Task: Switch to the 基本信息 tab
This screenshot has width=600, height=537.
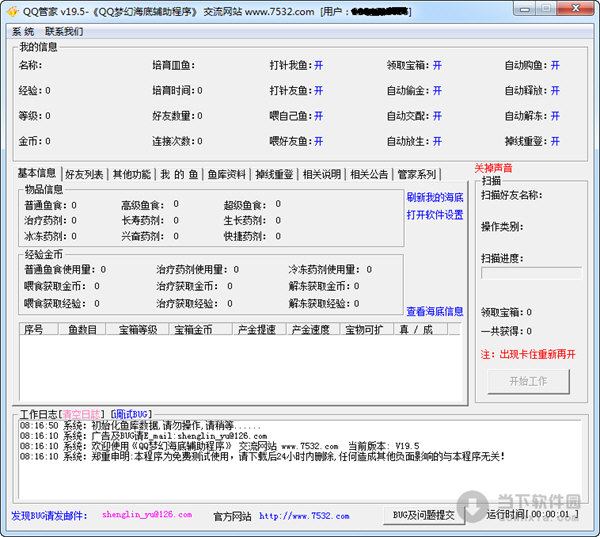Action: pos(37,173)
